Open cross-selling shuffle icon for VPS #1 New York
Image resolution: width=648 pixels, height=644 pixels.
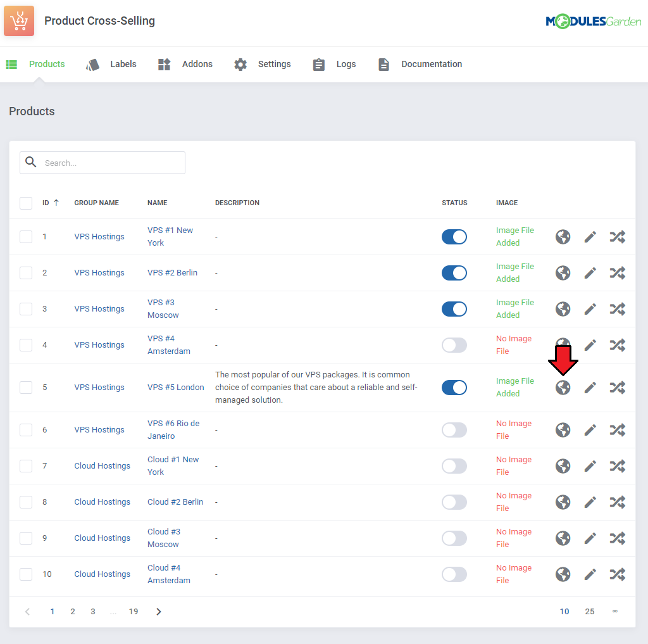pyautogui.click(x=618, y=237)
